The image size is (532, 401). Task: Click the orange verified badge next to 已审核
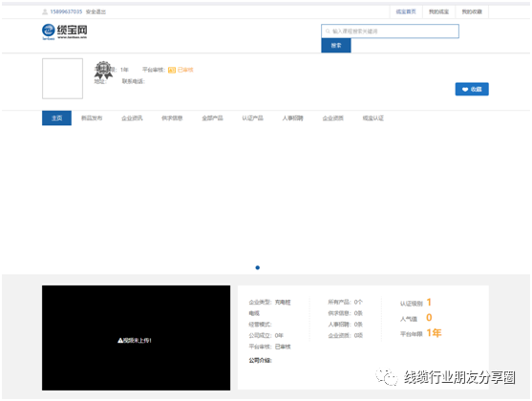coord(172,70)
